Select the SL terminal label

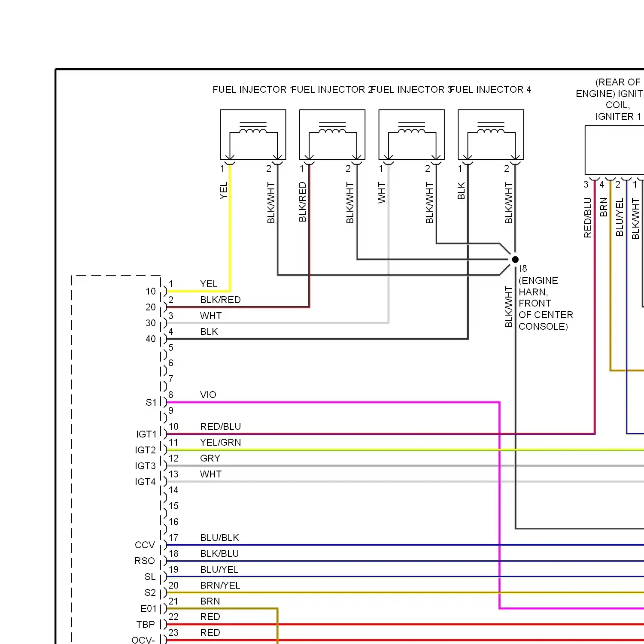pyautogui.click(x=150, y=577)
